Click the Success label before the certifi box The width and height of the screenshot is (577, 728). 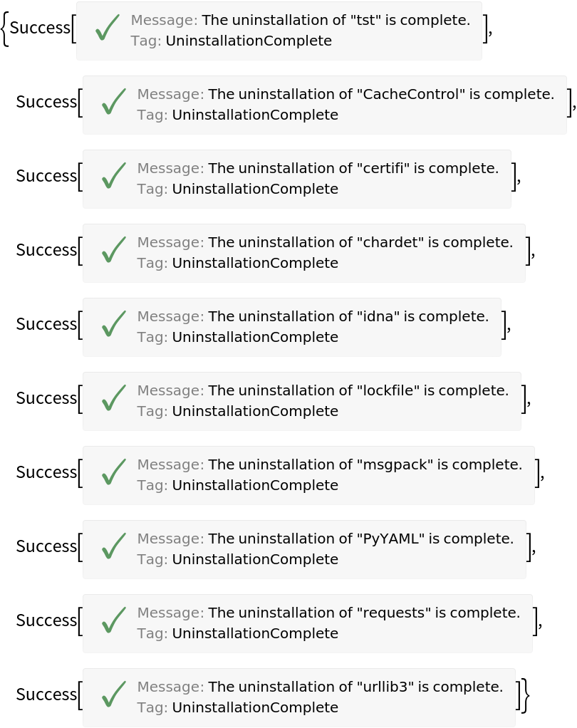coord(46,176)
